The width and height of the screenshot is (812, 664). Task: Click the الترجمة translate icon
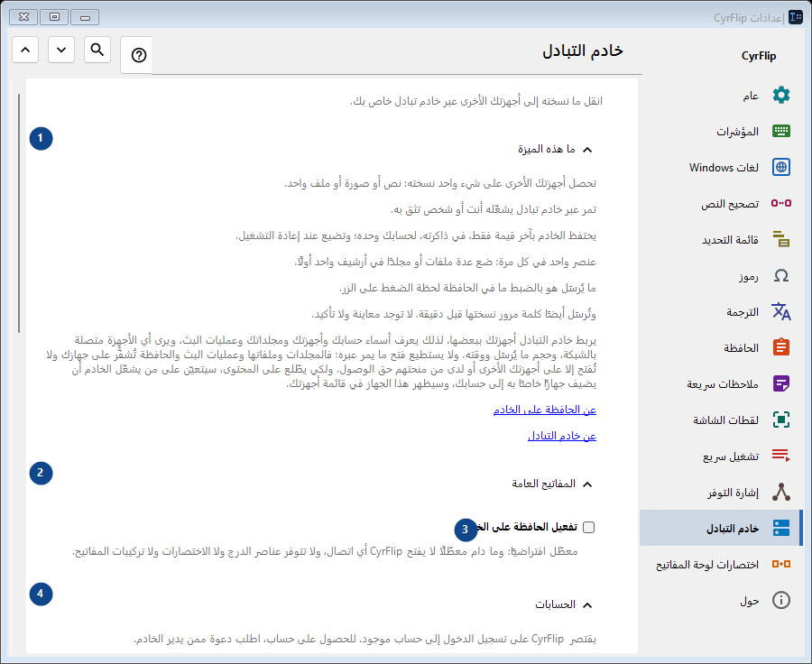[781, 312]
